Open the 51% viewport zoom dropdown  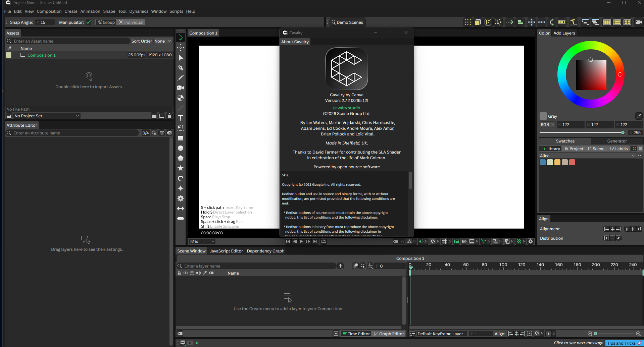pyautogui.click(x=202, y=241)
